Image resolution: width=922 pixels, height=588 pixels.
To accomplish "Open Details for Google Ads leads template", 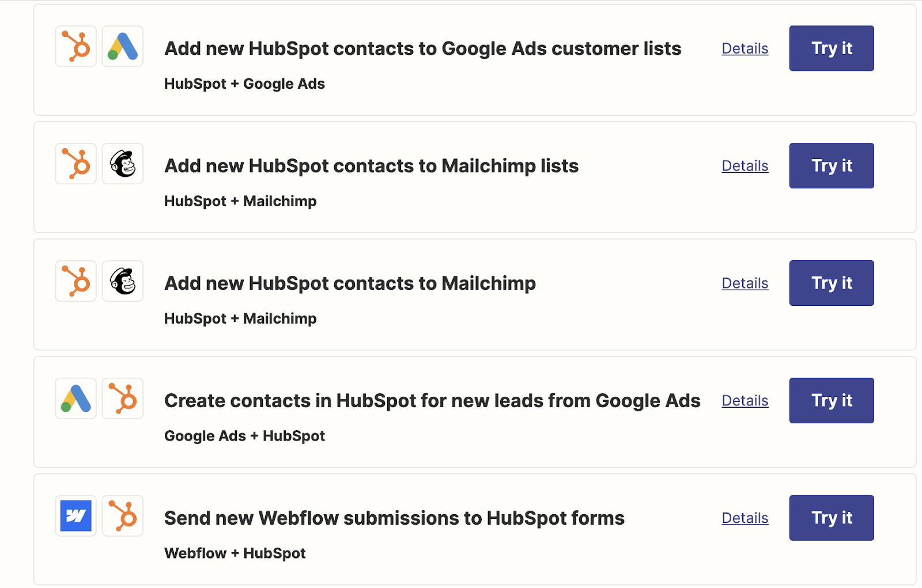I will (x=745, y=400).
